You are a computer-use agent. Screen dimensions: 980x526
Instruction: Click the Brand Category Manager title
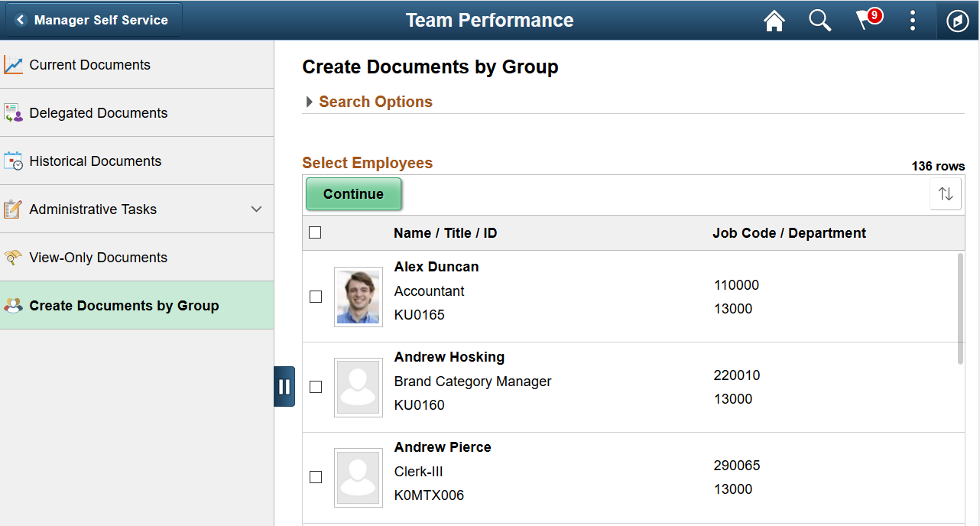point(473,382)
